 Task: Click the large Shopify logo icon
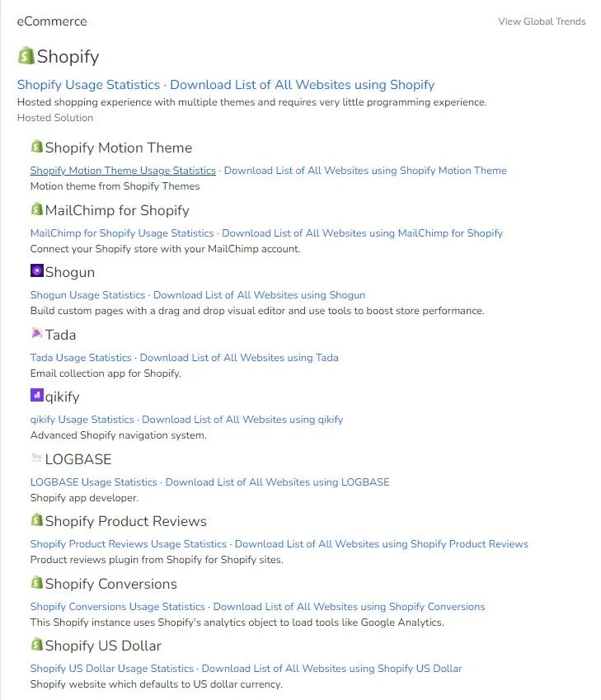point(26,56)
